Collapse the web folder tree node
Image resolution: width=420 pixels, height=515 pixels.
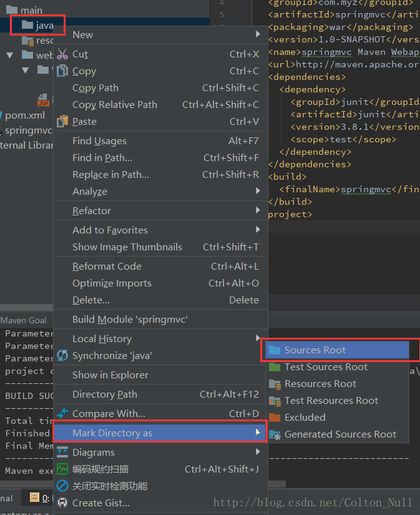10,55
